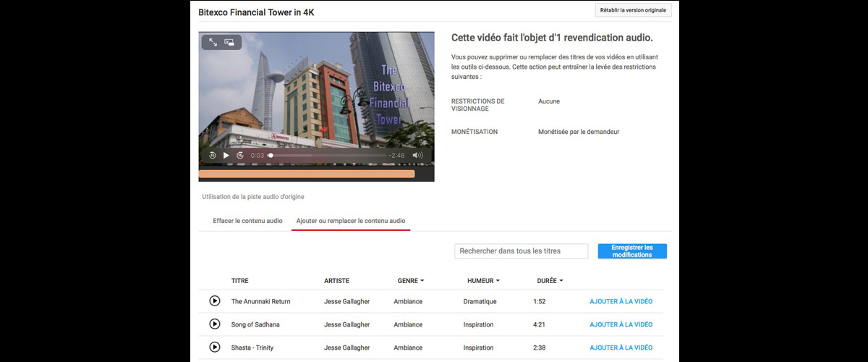Preview Shasta - Trinity track
Image resolution: width=868 pixels, height=362 pixels.
point(215,347)
